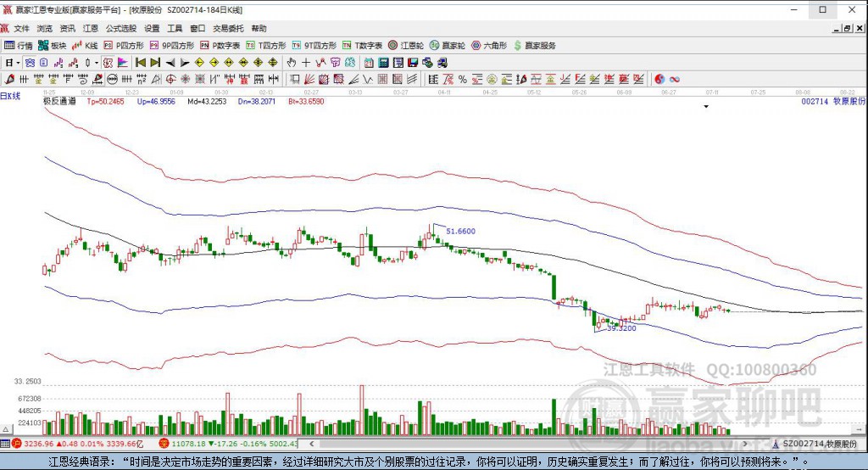Click the 行情 quotes button
Screen dimensions: 868x470
point(19,46)
